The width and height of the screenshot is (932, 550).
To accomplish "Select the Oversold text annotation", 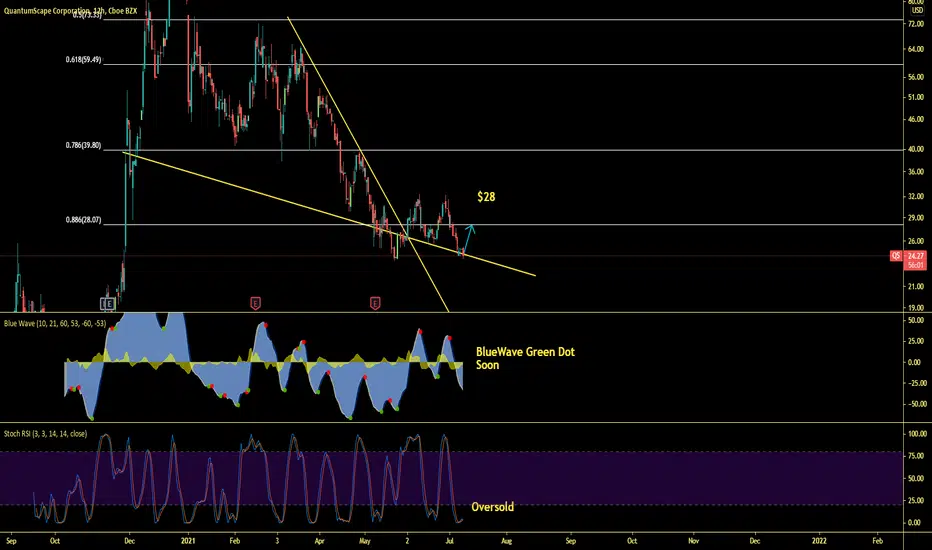I will [x=493, y=507].
